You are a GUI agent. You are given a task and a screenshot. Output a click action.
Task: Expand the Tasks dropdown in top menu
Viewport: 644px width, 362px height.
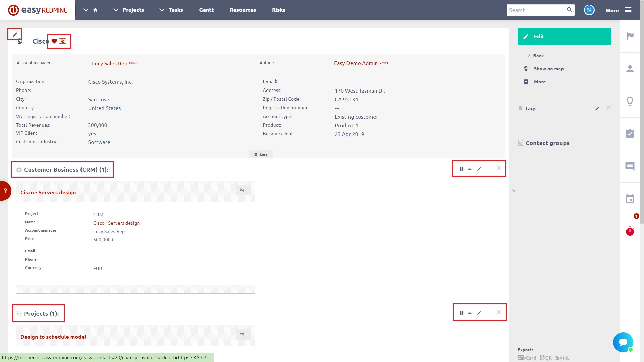[162, 10]
